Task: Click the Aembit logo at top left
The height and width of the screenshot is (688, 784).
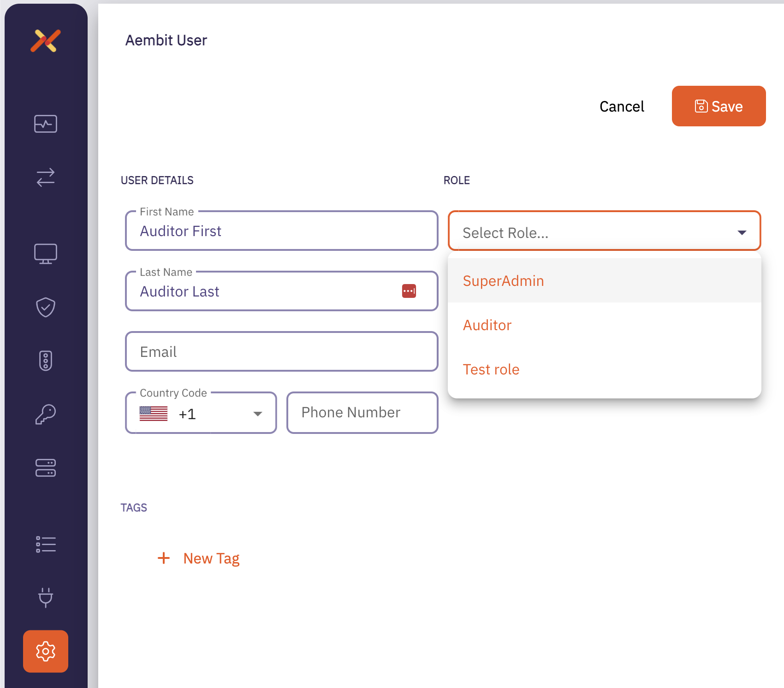Action: (45, 41)
